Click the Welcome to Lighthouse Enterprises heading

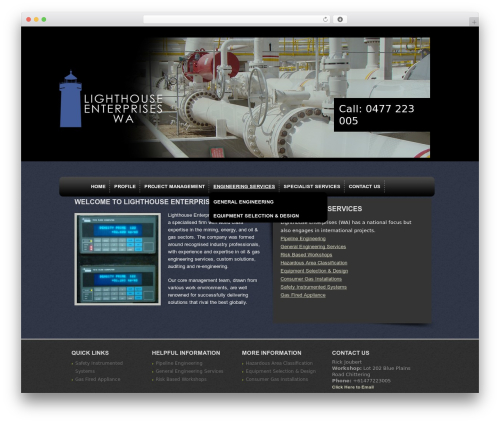[142, 202]
